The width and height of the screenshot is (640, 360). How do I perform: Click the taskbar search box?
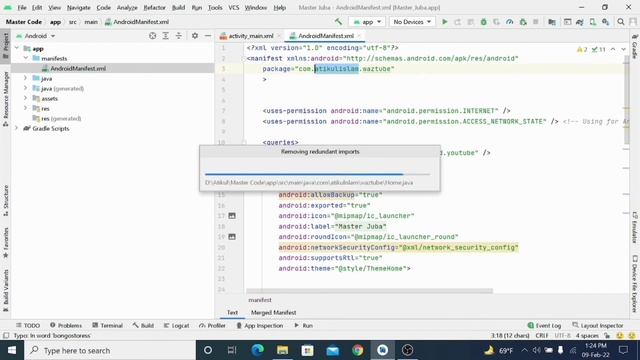110,350
